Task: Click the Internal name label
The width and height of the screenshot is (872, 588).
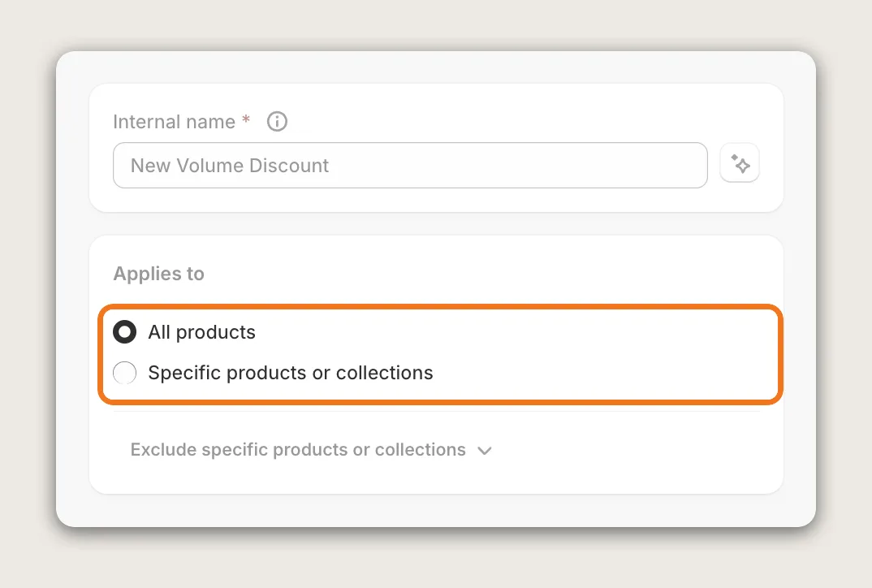Action: coord(174,122)
